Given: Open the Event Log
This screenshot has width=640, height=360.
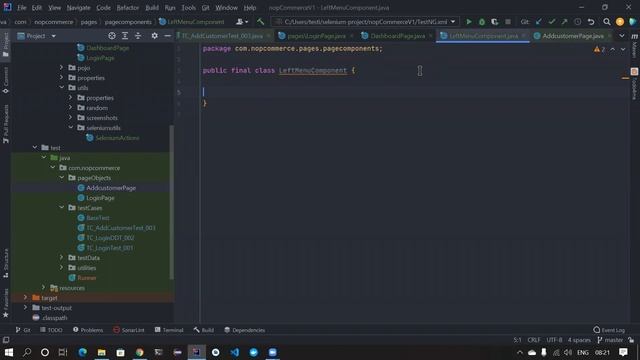Looking at the screenshot, I should click(609, 330).
